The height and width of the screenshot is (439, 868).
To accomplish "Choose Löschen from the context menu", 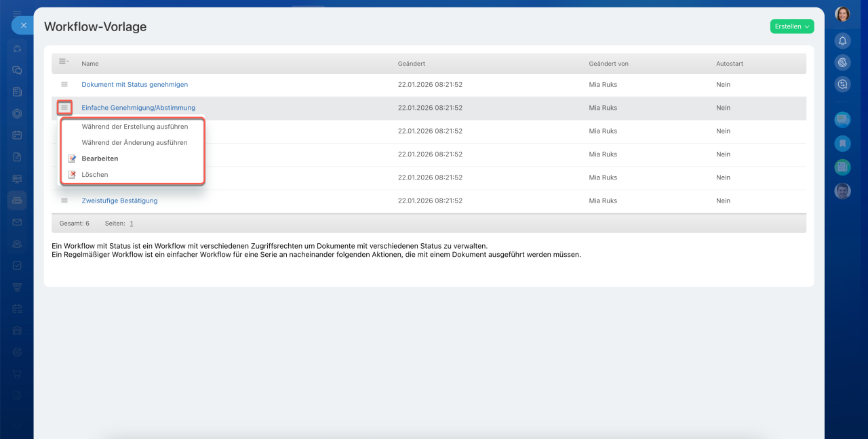I will coord(94,175).
